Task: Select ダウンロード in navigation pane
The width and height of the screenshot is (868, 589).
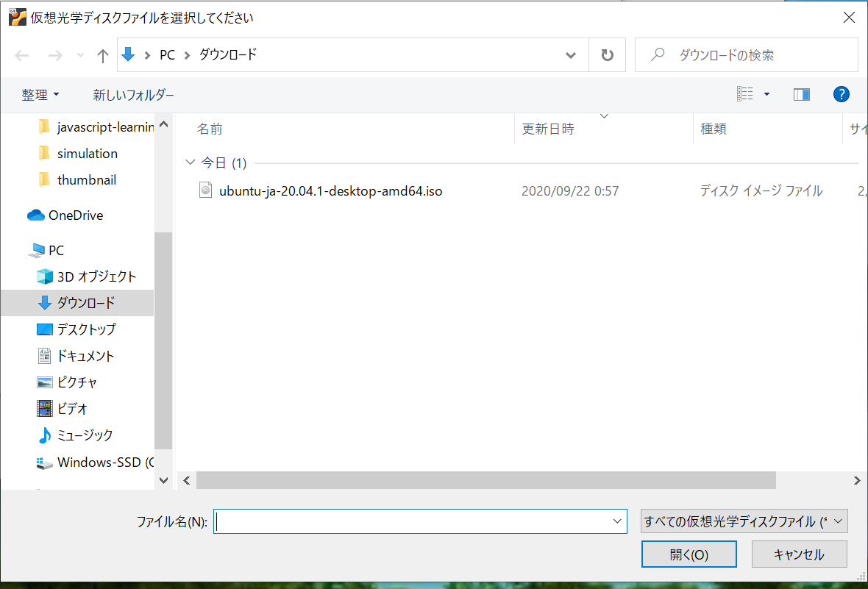Action: tap(77, 303)
